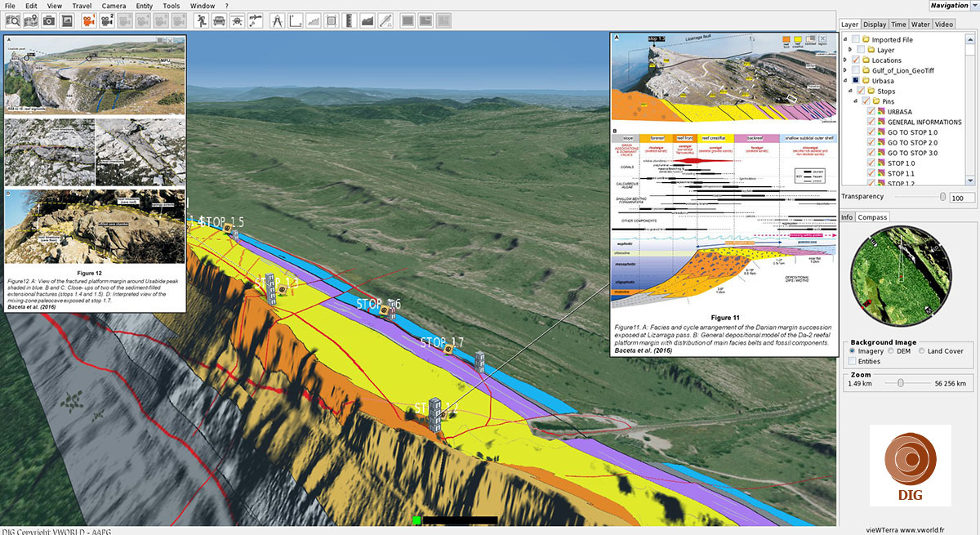Click the Transparency value input field
Viewport: 980px width, 535px height.
pos(960,198)
